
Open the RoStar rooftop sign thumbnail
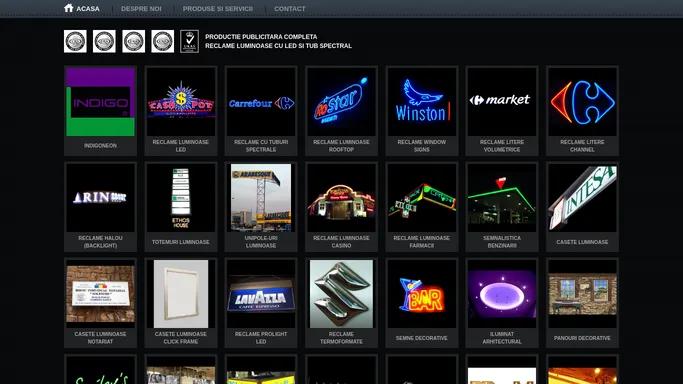342,101
